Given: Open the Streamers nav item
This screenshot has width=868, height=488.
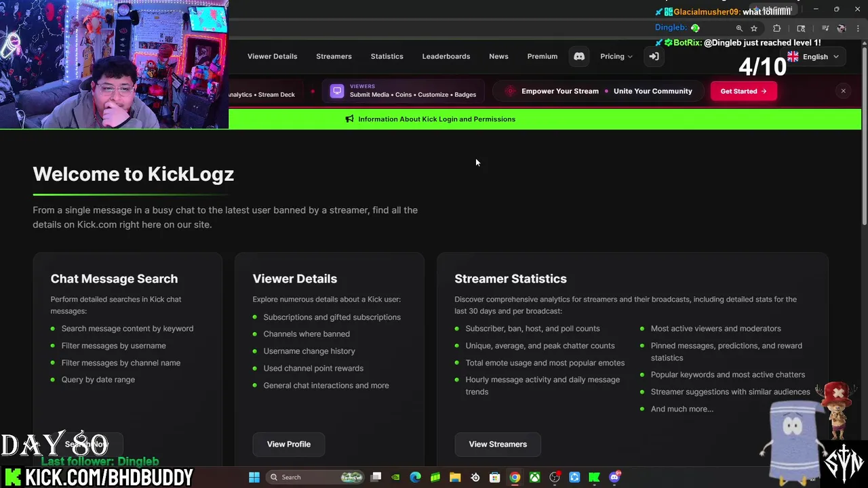Looking at the screenshot, I should tap(334, 56).
